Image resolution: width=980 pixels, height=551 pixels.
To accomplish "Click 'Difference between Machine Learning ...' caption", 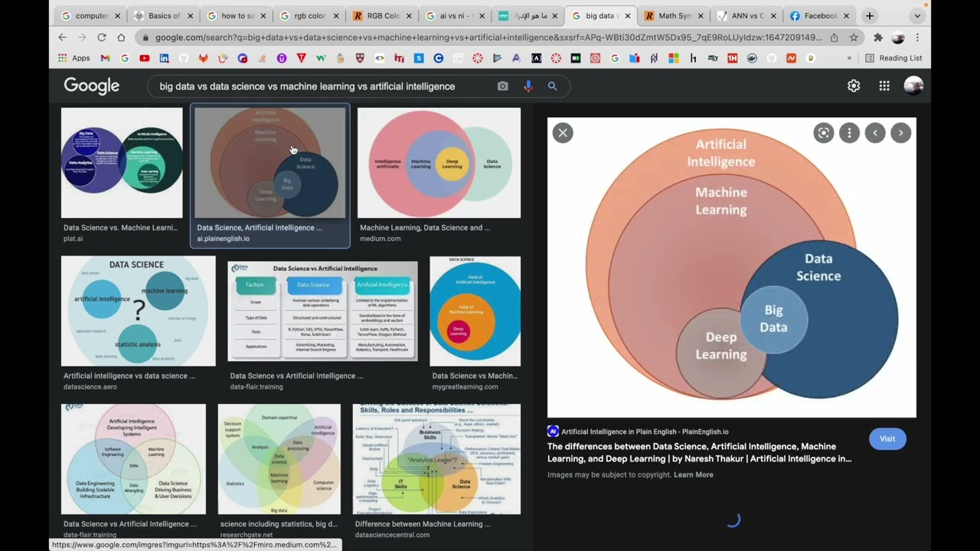I will [423, 524].
